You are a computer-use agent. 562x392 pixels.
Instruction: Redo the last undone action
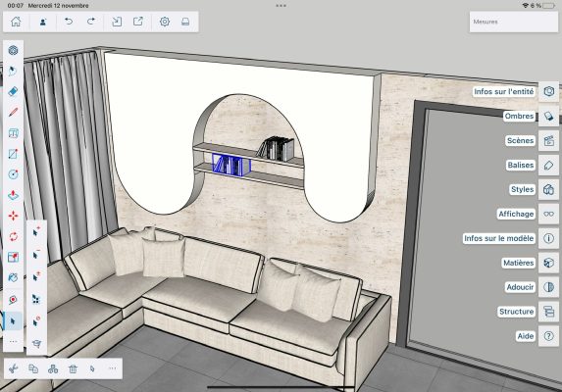click(91, 22)
